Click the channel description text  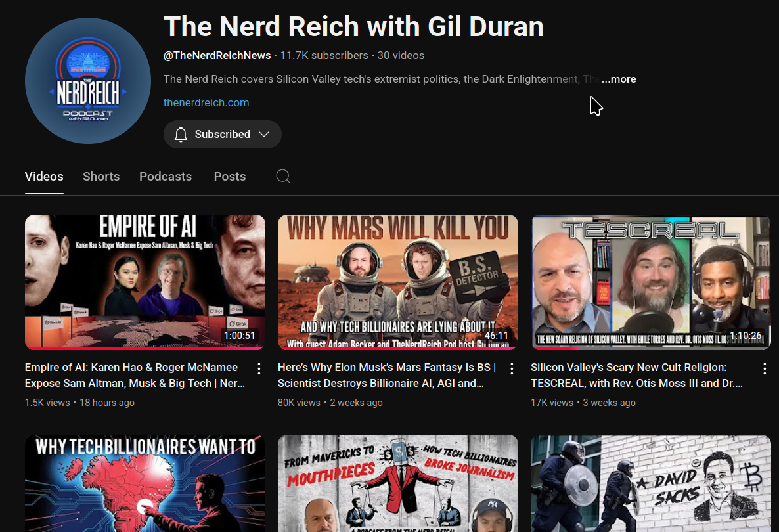pos(382,79)
